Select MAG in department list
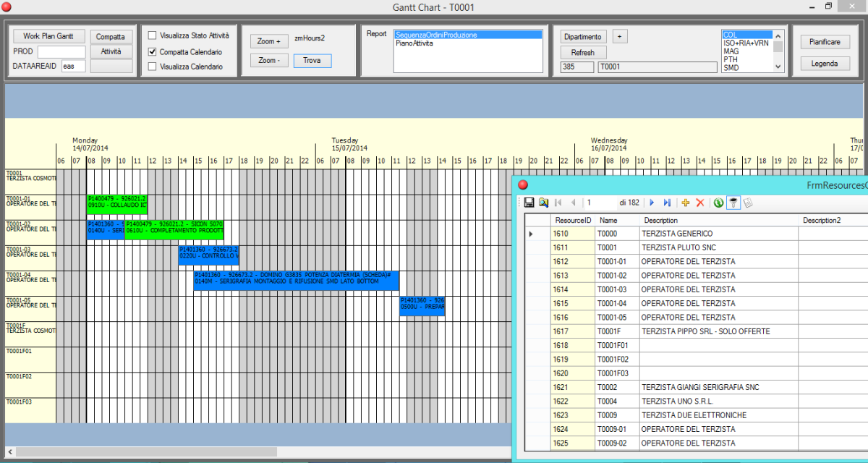Viewport: 868px width, 463px height. 748,51
